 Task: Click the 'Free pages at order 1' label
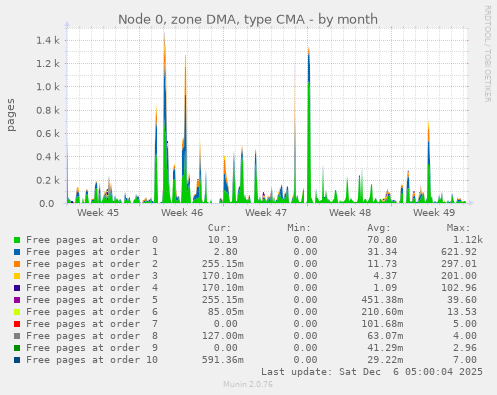[92, 252]
